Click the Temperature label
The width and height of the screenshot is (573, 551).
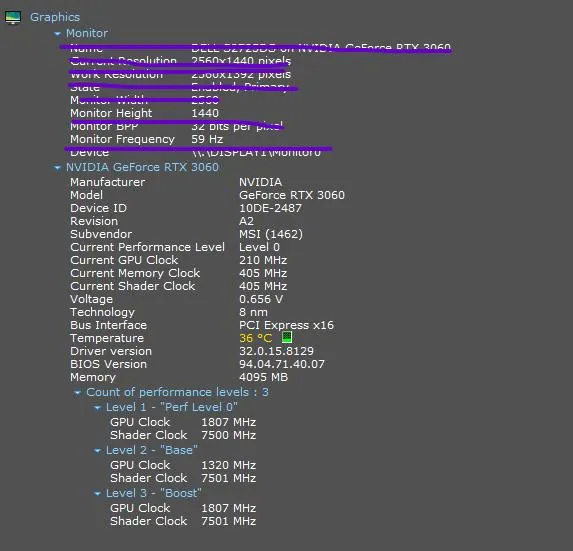point(107,338)
